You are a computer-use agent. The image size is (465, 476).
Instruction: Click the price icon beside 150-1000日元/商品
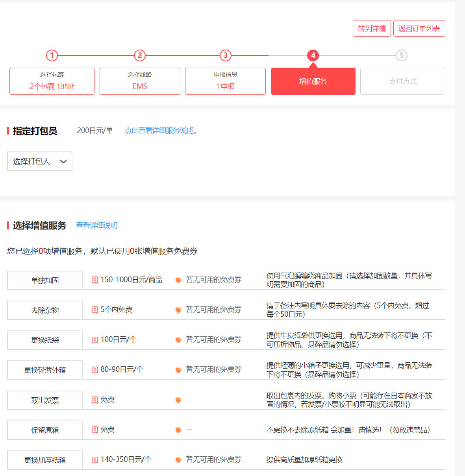tap(95, 280)
